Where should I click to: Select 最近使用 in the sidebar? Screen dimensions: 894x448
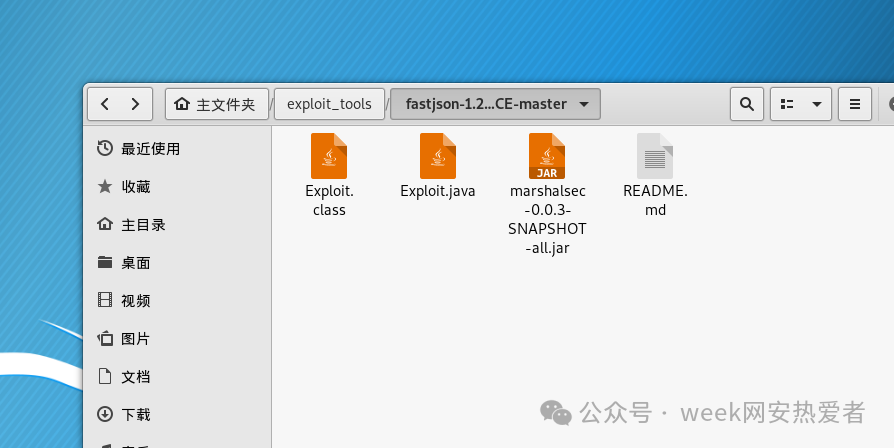177,149
